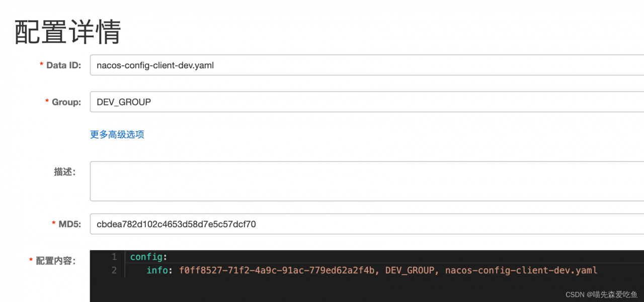The image size is (644, 302).
Task: Click the Data ID label
Action: pyautogui.click(x=63, y=65)
